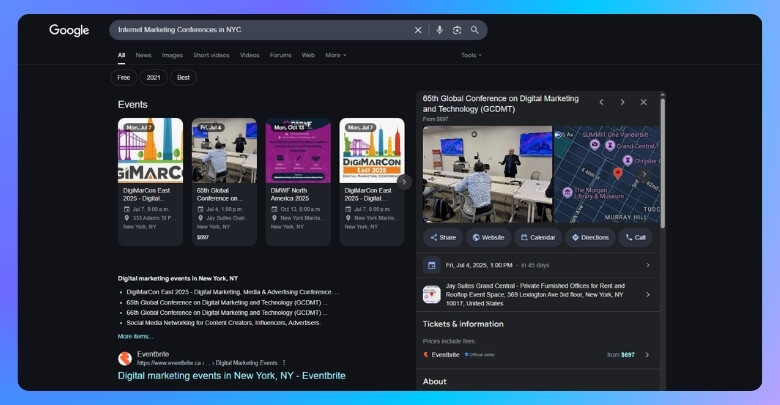Open the DigiMarCon East card at New York Marriott
This screenshot has width=780, height=405.
pyautogui.click(x=372, y=182)
